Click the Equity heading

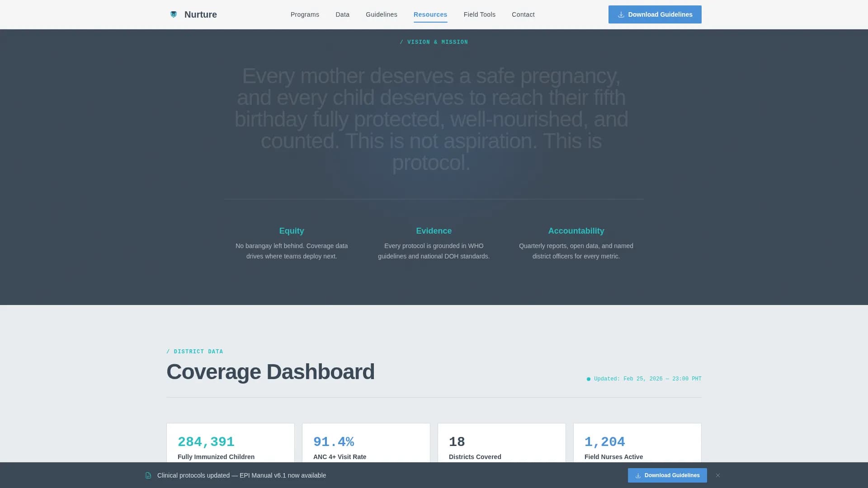292,231
